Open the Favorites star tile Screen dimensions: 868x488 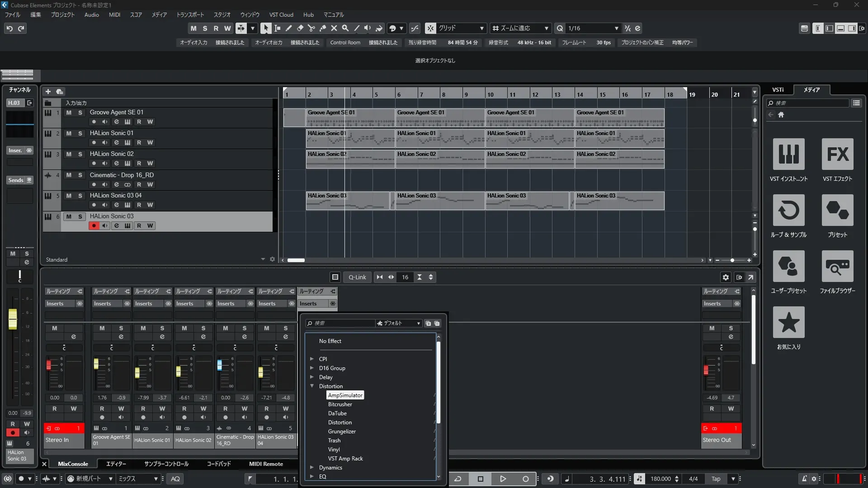tap(788, 323)
